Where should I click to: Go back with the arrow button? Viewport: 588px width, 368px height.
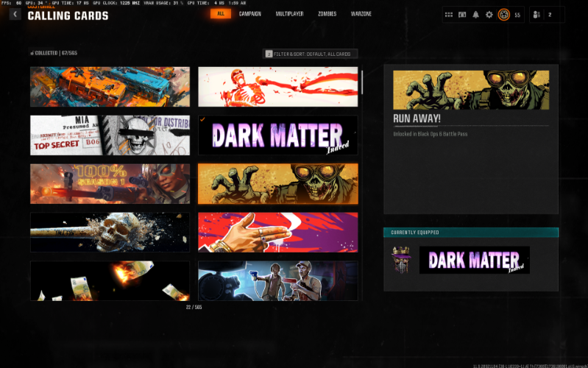(15, 14)
